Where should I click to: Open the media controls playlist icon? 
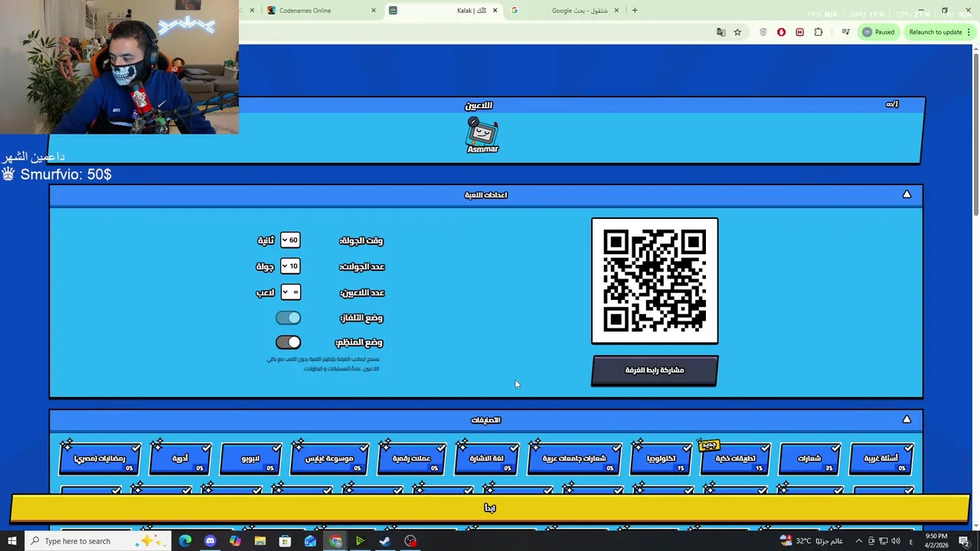(845, 32)
